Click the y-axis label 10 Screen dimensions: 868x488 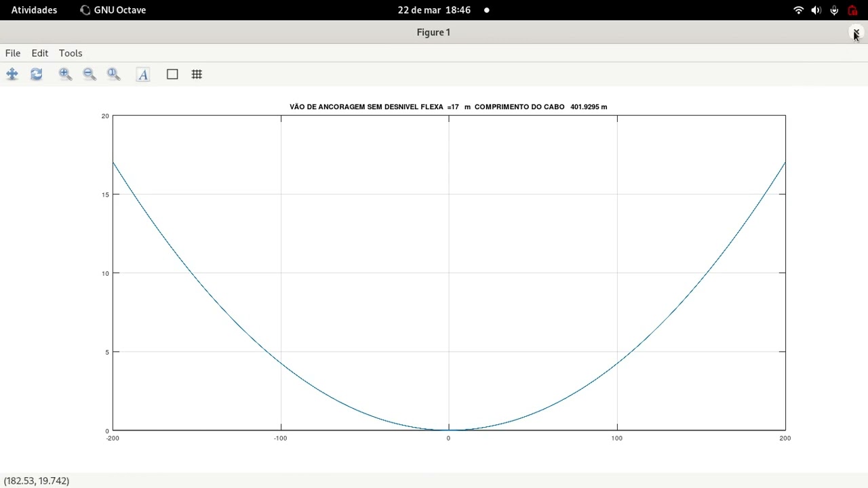(105, 273)
